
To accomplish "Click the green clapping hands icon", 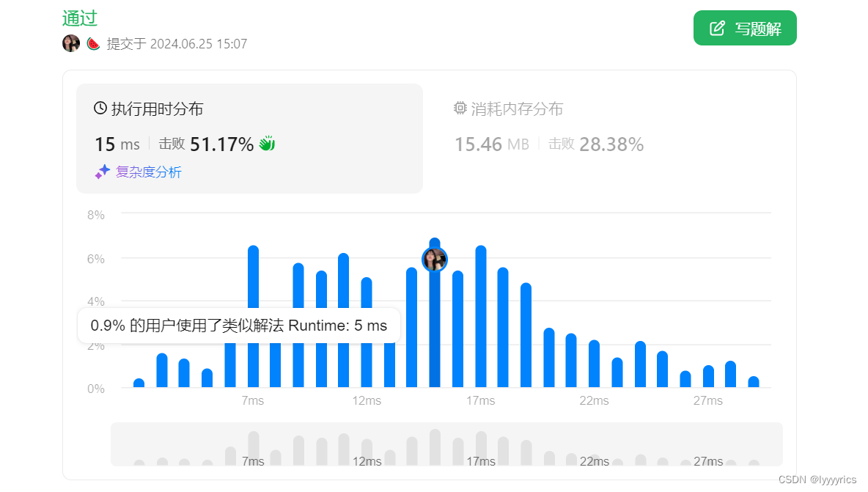I will tap(267, 144).
